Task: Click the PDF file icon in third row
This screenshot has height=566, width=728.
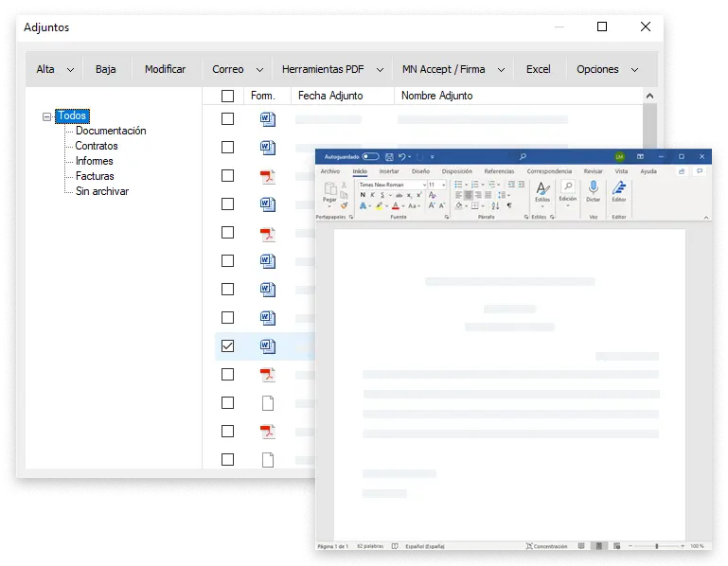Action: coord(267,176)
